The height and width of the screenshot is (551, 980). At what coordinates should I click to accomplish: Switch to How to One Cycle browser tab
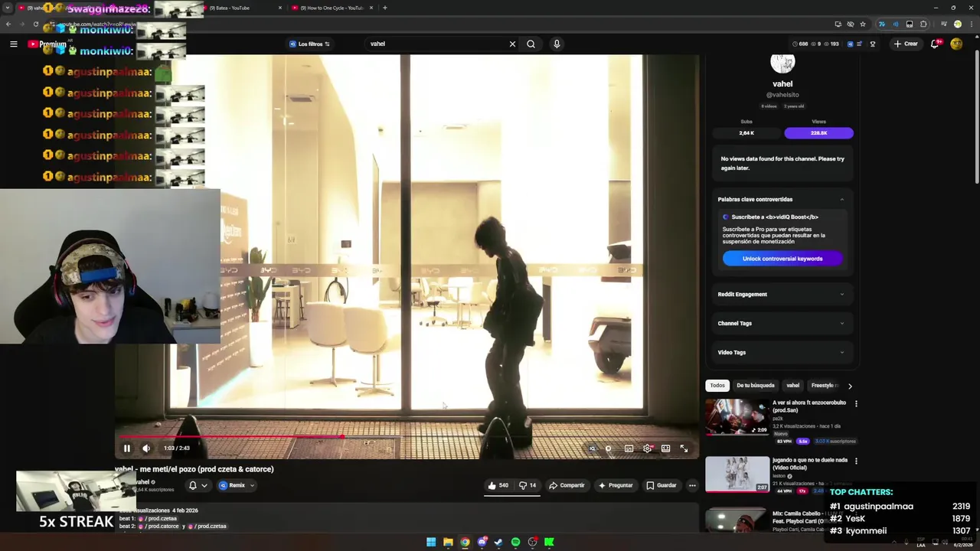331,8
